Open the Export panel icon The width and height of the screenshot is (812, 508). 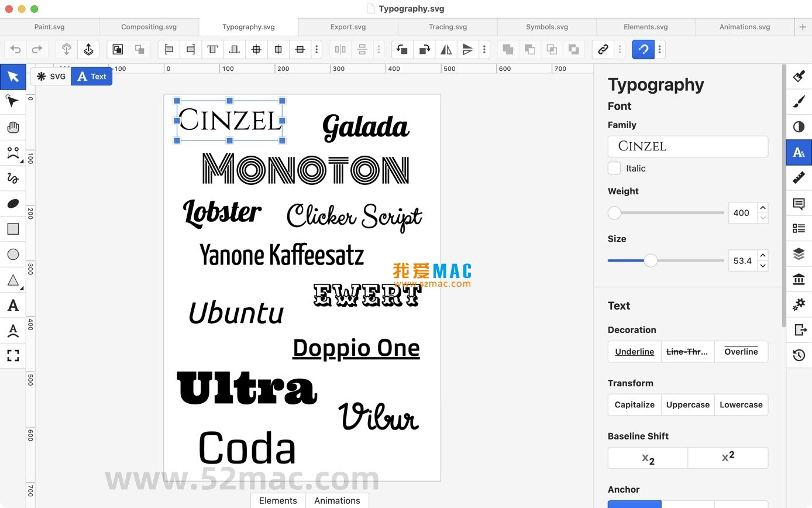tap(799, 330)
